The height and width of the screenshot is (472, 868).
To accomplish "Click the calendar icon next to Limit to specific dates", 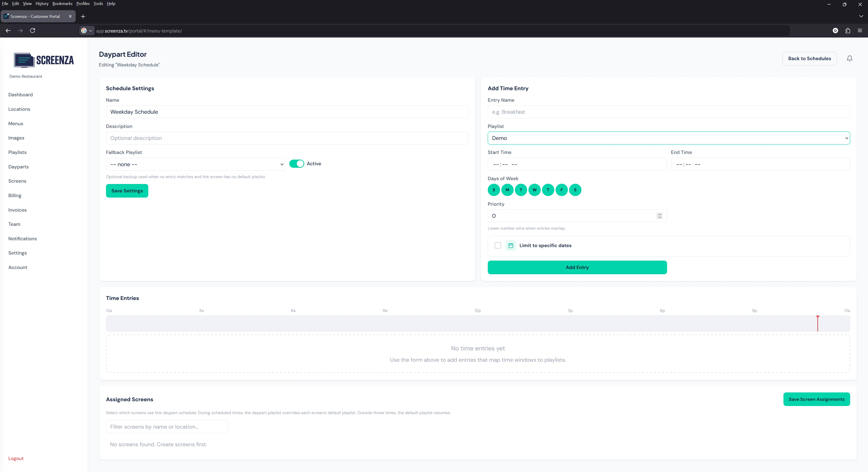I will pos(510,245).
